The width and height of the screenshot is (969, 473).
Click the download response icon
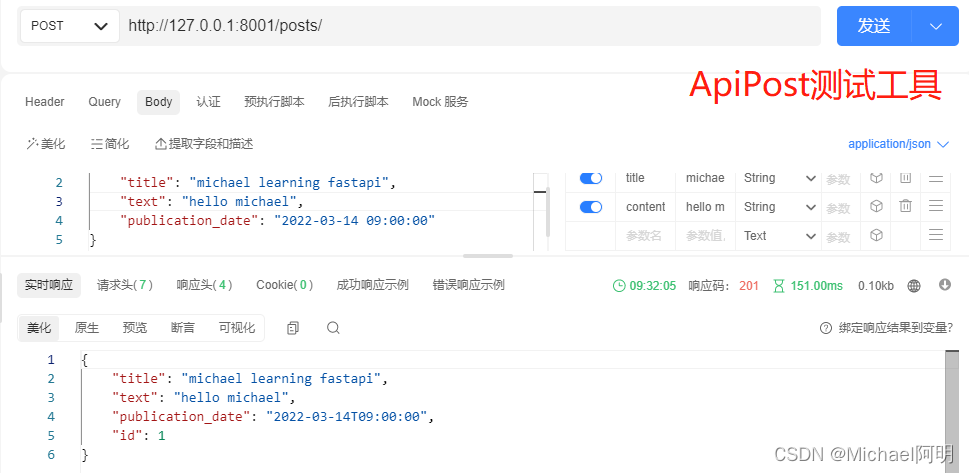[944, 285]
